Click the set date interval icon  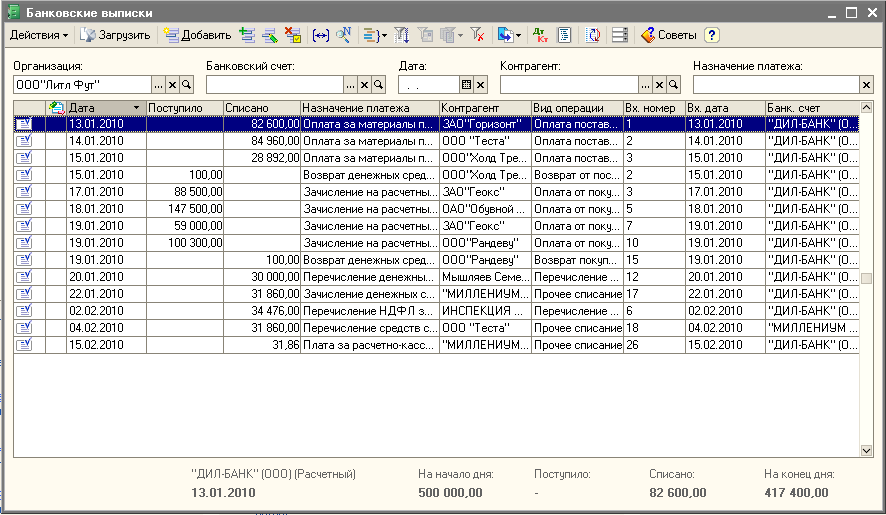pos(321,35)
